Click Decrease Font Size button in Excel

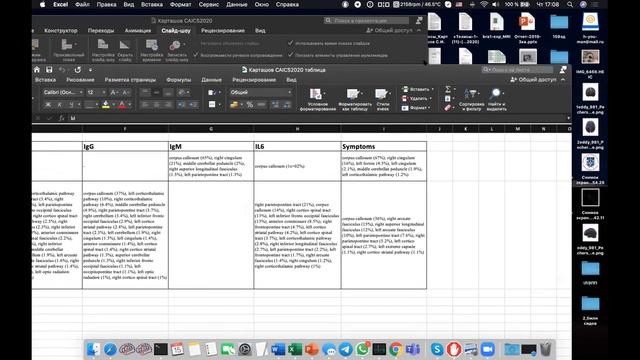click(126, 93)
